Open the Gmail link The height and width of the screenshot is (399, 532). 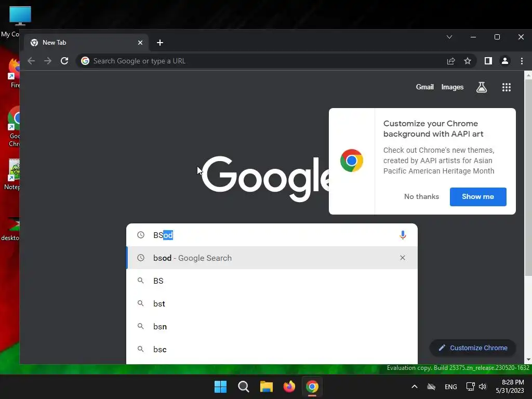coord(425,87)
